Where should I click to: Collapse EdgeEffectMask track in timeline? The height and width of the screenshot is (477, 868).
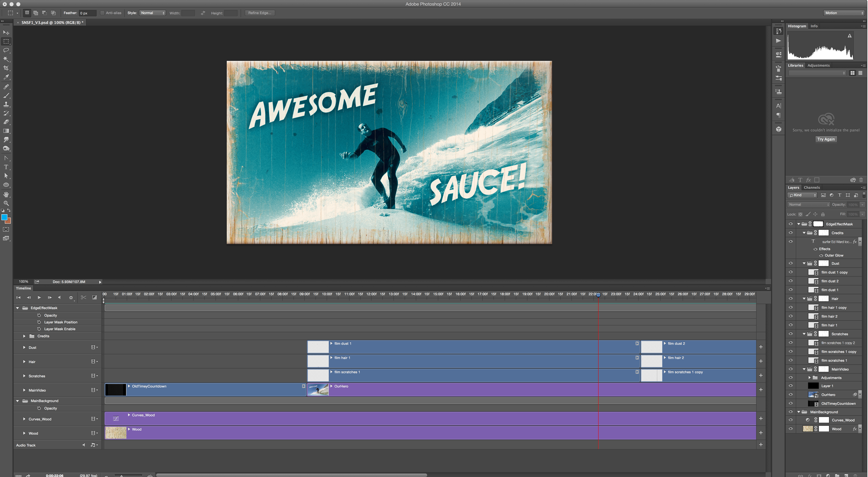tap(17, 308)
